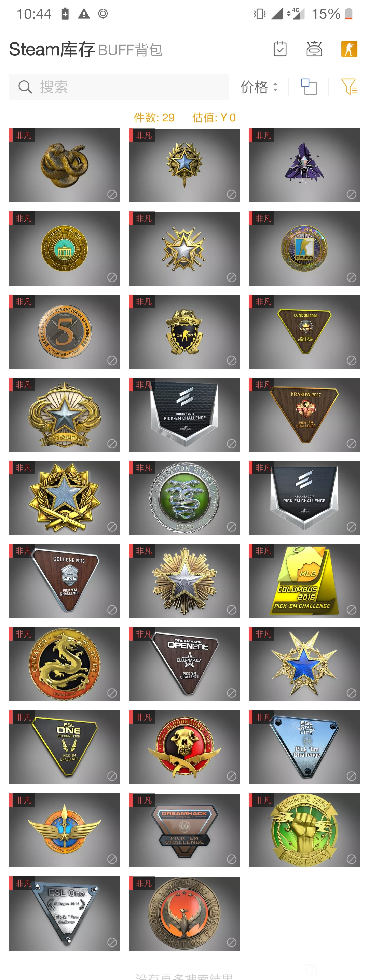
Task: Tap not-tradable mark on Berlin 2019 coin
Action: 112,277
